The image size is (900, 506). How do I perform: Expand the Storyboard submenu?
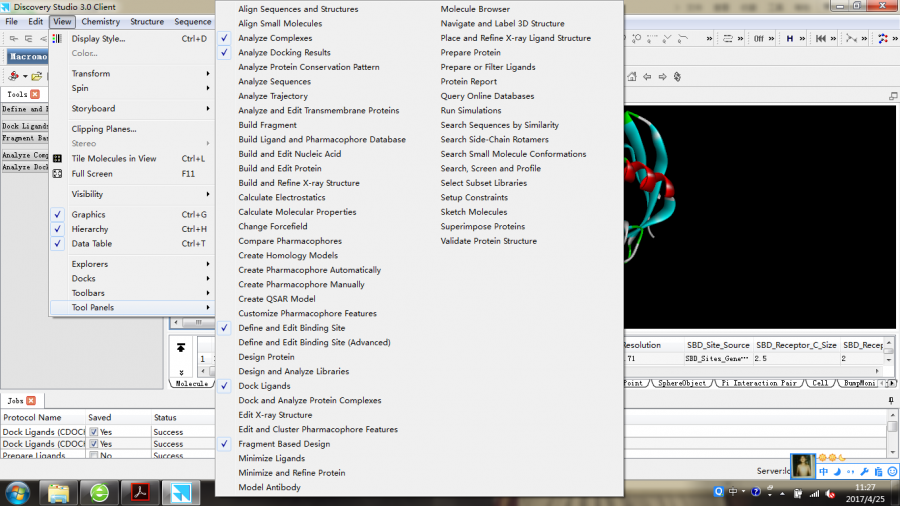point(133,108)
